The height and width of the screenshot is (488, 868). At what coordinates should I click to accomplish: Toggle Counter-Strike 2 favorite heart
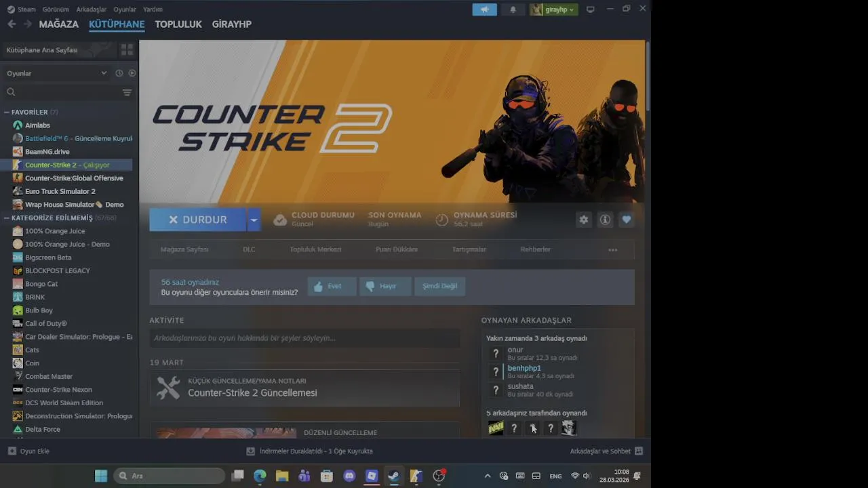(x=626, y=220)
